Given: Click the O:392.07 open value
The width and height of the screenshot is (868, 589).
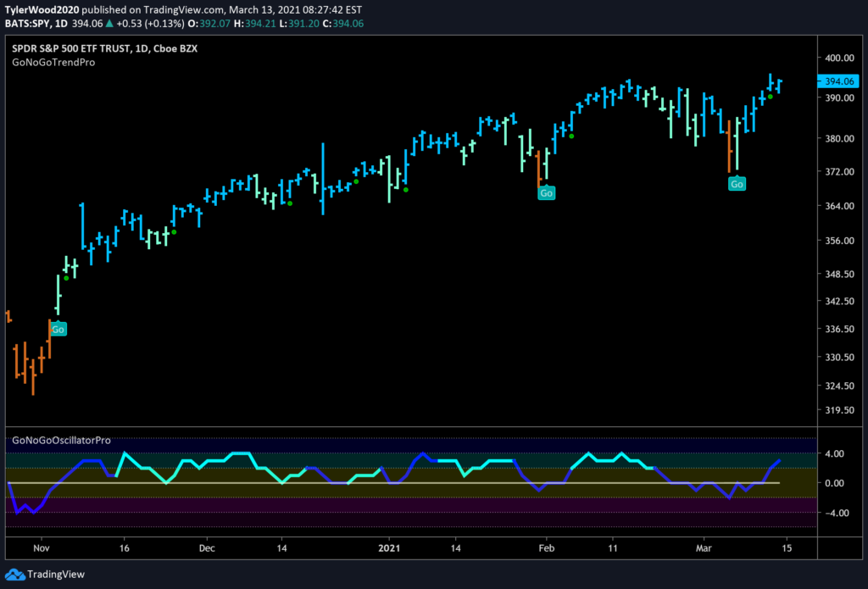Looking at the screenshot, I should point(209,23).
